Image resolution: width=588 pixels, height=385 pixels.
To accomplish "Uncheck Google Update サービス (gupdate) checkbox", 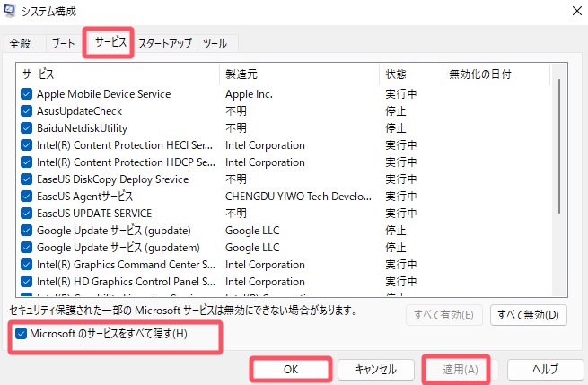I will tap(26, 230).
